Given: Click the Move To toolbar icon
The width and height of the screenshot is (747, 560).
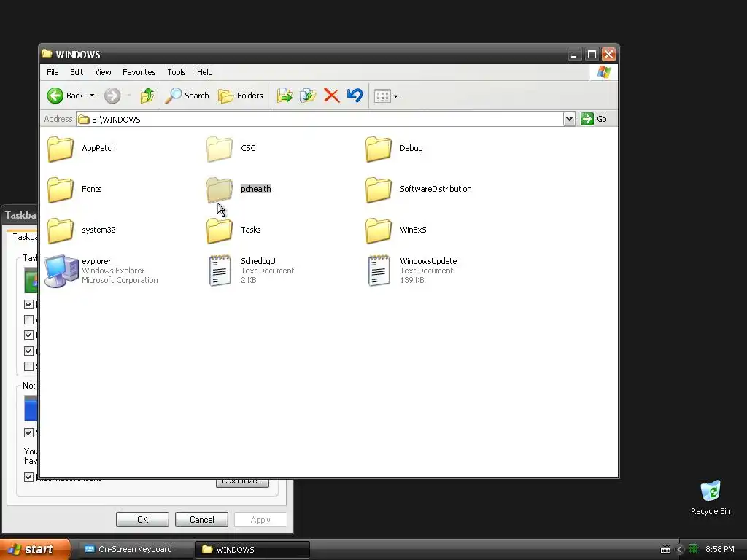Looking at the screenshot, I should point(285,96).
